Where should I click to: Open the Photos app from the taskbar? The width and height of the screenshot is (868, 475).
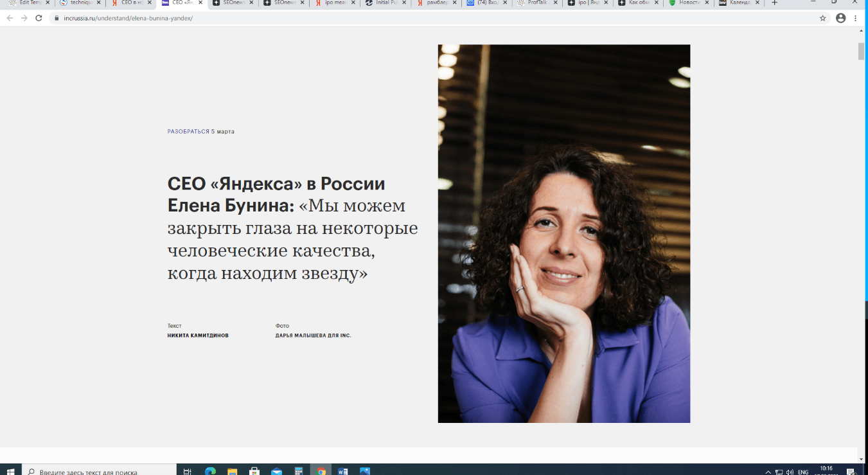pyautogui.click(x=365, y=471)
